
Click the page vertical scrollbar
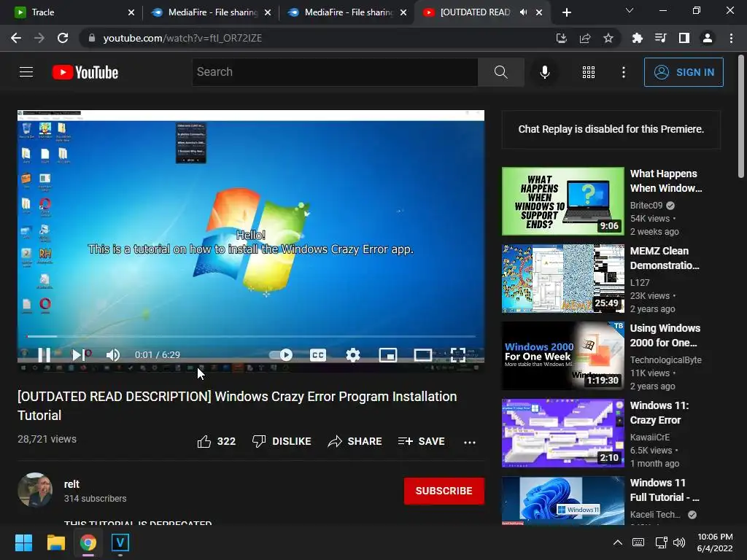pos(741,117)
